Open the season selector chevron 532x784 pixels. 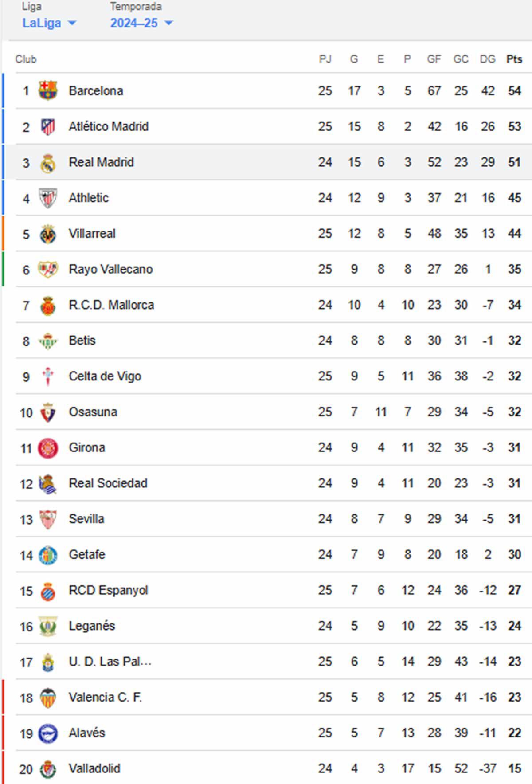(169, 24)
